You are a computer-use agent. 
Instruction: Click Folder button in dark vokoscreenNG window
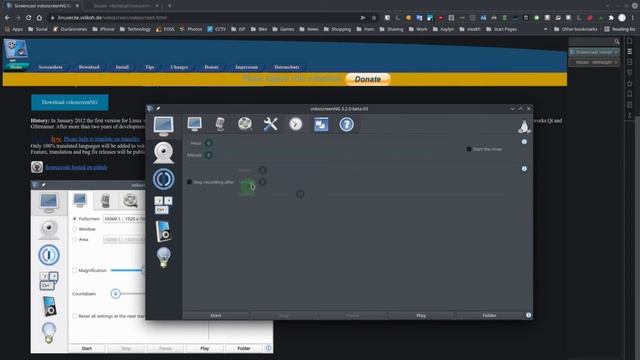coord(489,316)
